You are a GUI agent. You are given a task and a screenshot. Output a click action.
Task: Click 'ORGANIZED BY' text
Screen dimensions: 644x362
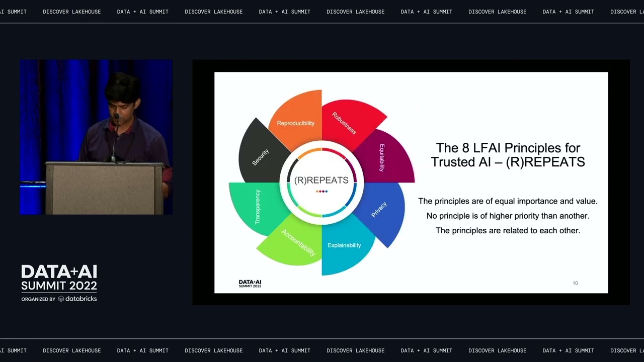click(38, 299)
